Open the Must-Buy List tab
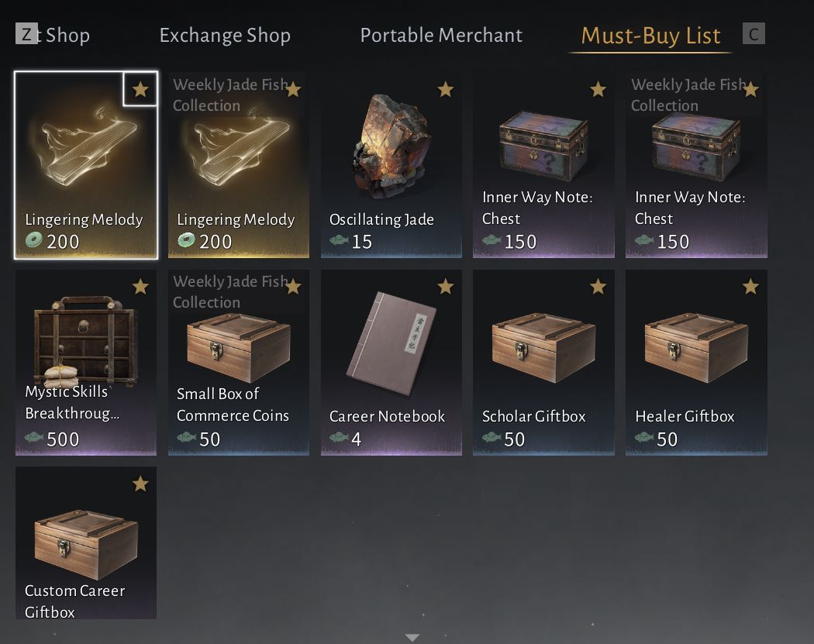The height and width of the screenshot is (644, 814). tap(650, 36)
